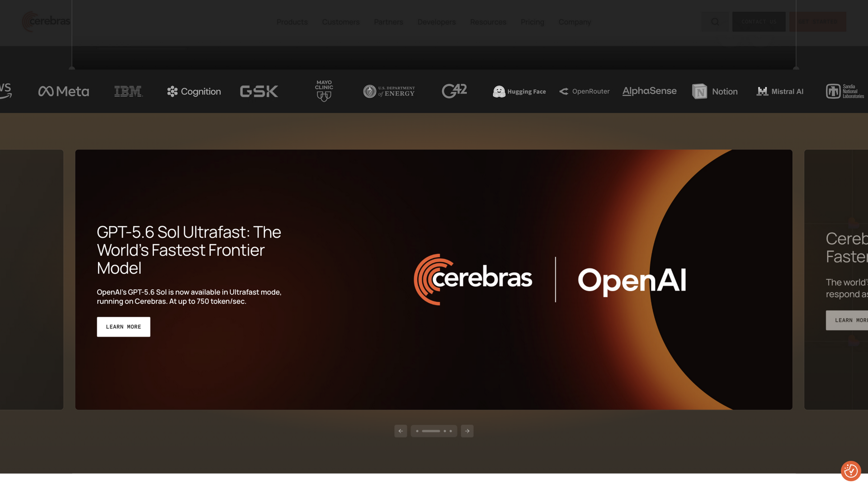Click the G42 logo
The height and width of the screenshot is (488, 868).
pyautogui.click(x=454, y=91)
